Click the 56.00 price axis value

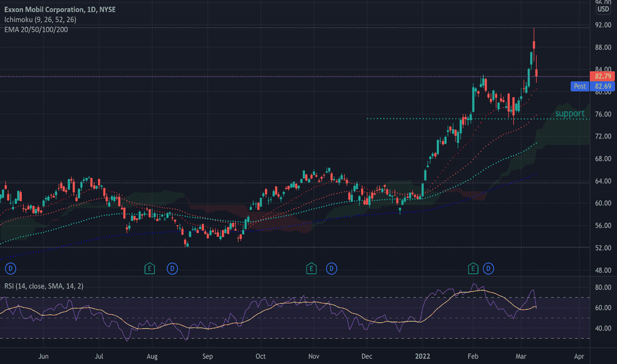603,226
